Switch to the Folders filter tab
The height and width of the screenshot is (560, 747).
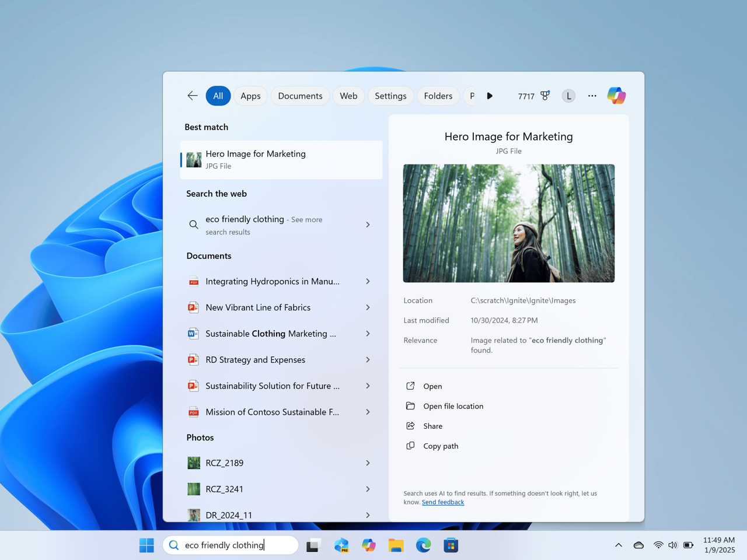(x=438, y=96)
